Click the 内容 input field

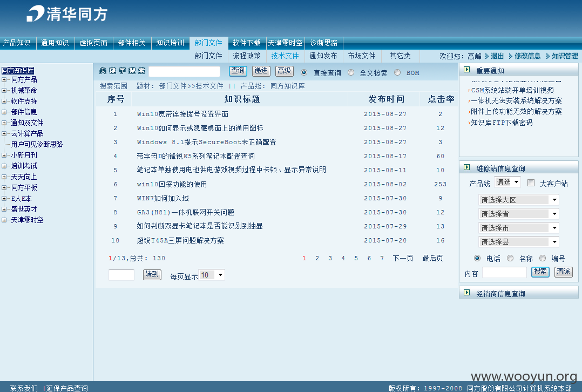coord(504,273)
